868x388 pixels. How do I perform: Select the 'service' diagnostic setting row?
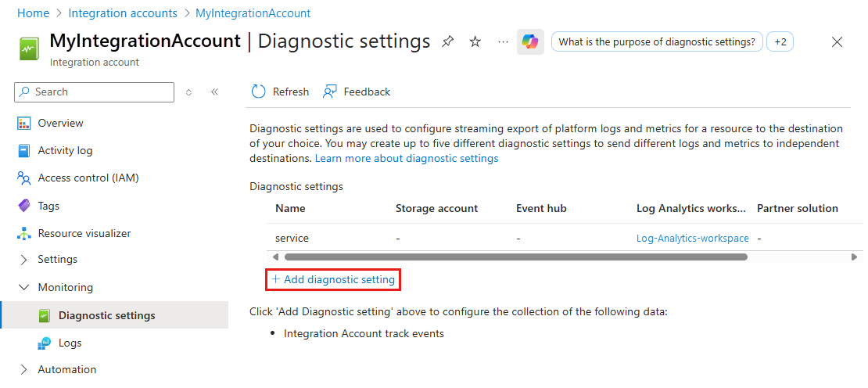pyautogui.click(x=563, y=238)
